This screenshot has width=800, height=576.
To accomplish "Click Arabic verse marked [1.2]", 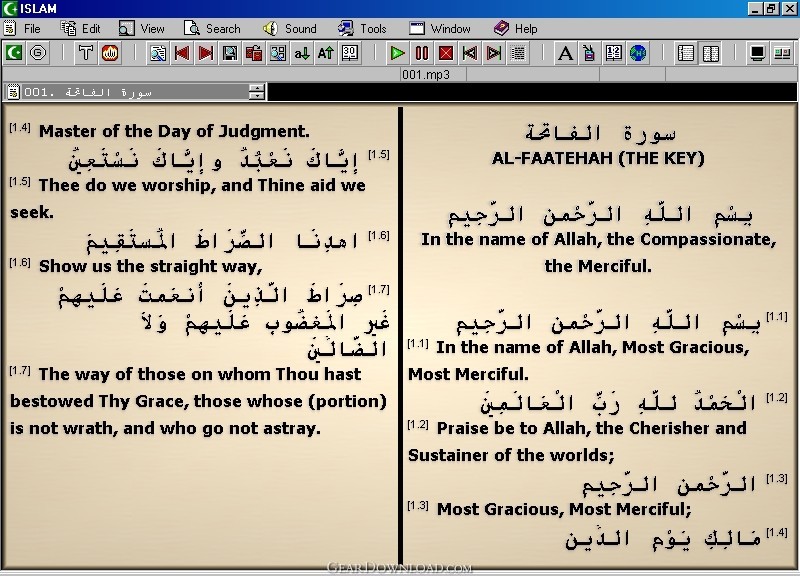I will pos(618,403).
